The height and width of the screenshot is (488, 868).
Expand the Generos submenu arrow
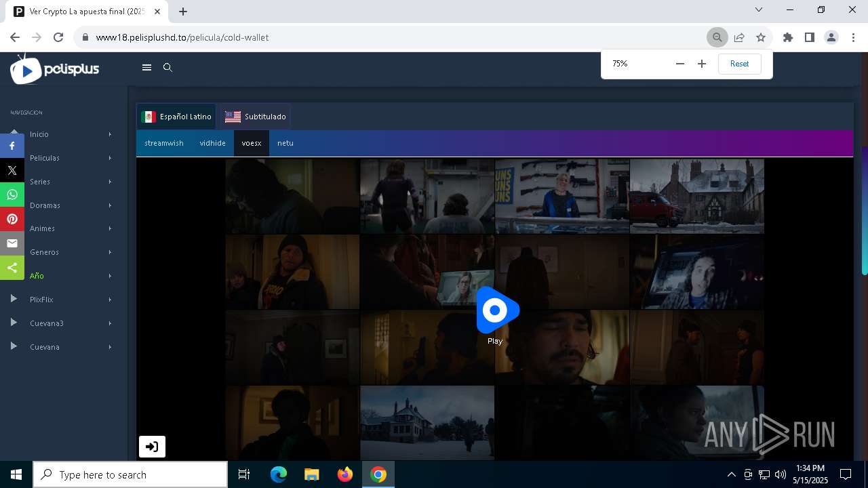[x=110, y=252]
